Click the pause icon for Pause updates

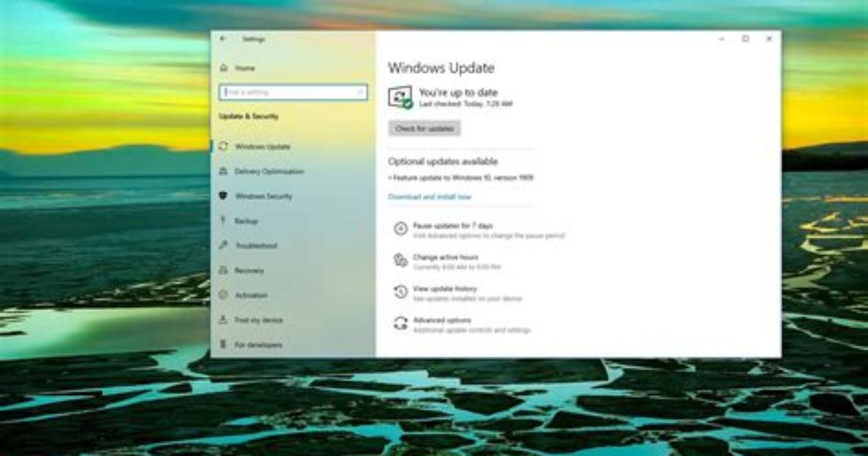tap(400, 229)
